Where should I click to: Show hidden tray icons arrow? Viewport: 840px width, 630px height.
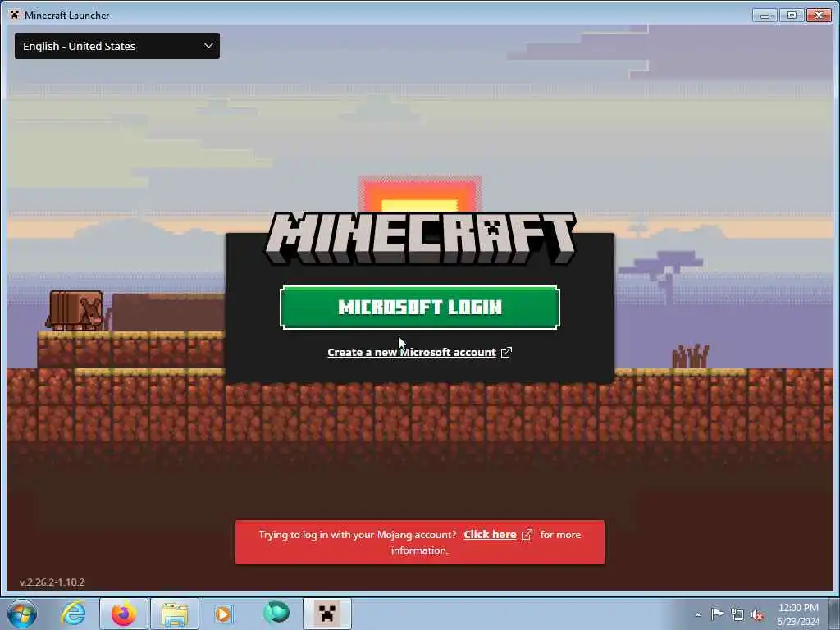pyautogui.click(x=697, y=614)
